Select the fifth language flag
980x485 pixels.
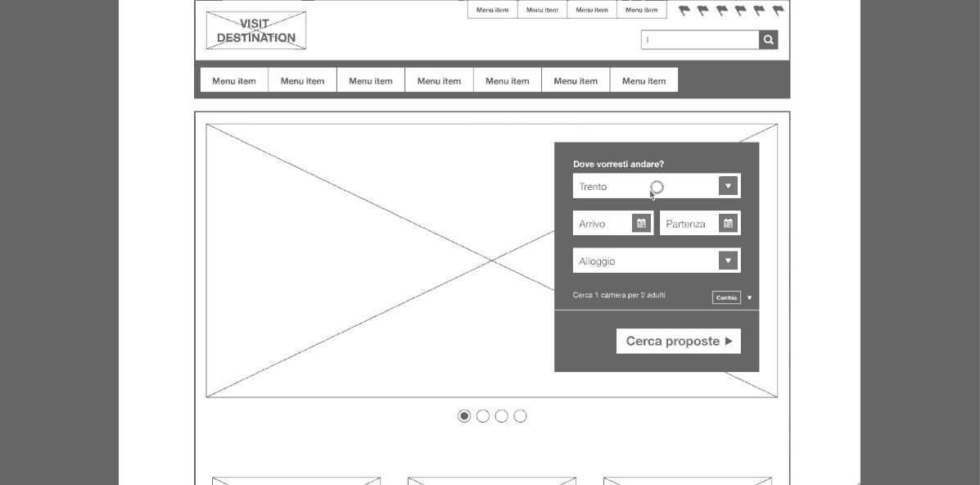coord(760,10)
